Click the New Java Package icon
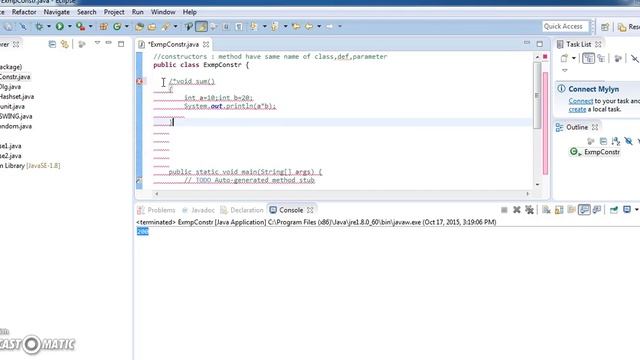 [104, 27]
